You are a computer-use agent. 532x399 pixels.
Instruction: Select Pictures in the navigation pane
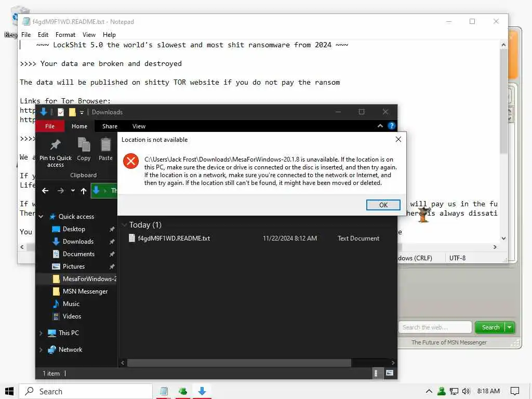pos(73,267)
